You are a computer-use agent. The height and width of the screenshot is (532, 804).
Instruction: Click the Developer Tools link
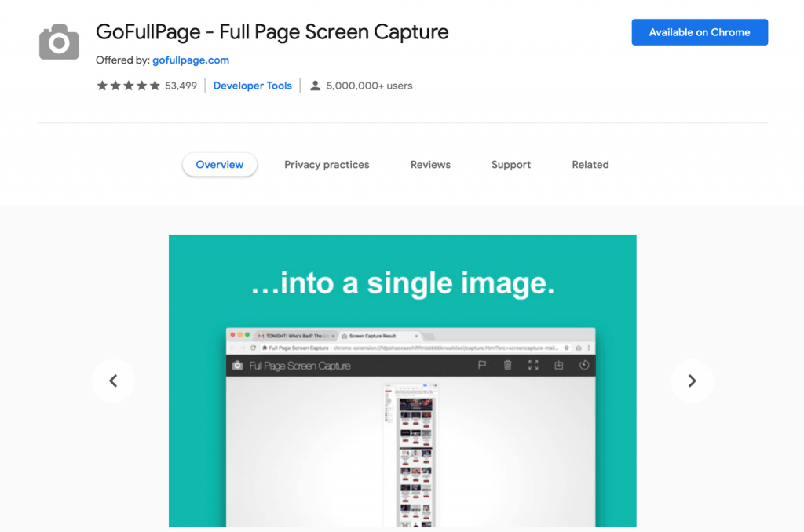point(252,85)
